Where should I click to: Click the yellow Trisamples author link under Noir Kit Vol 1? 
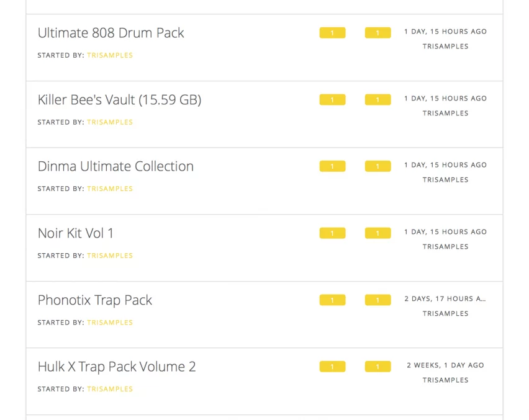[x=110, y=256]
